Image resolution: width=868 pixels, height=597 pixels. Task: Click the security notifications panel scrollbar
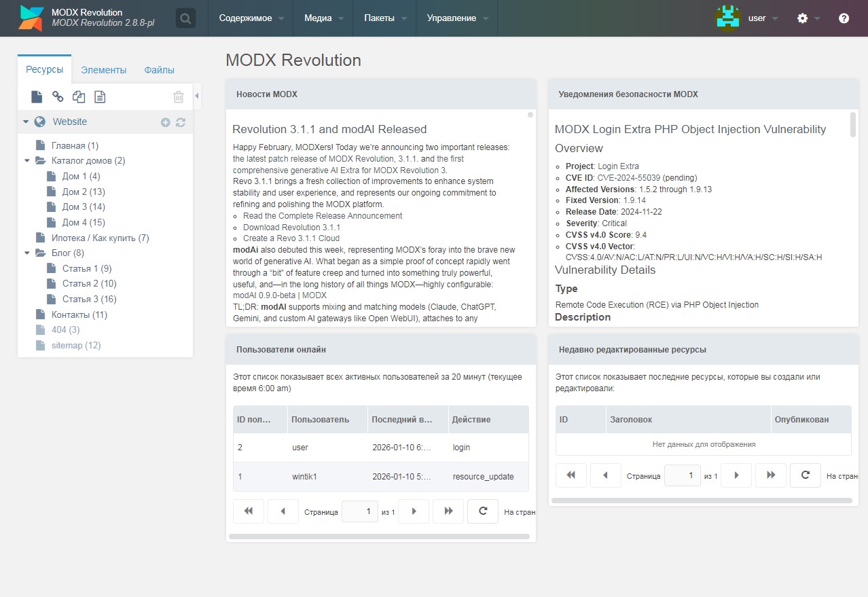[x=853, y=125]
